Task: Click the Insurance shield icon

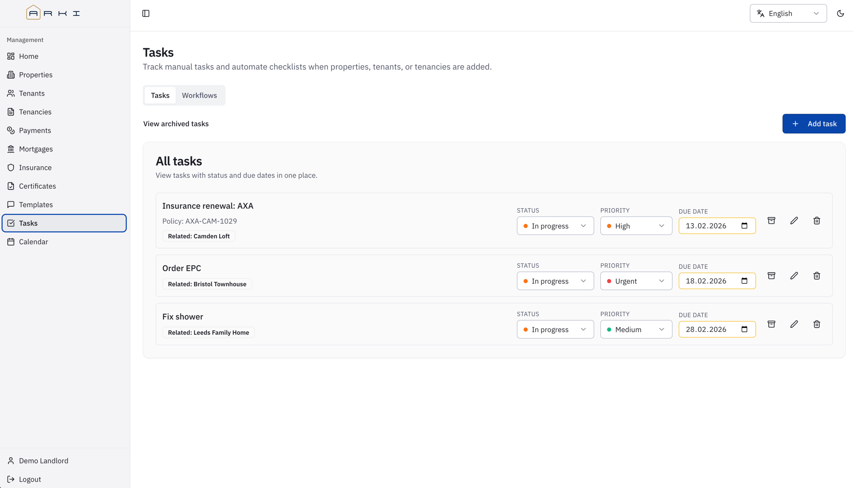Action: coord(11,167)
